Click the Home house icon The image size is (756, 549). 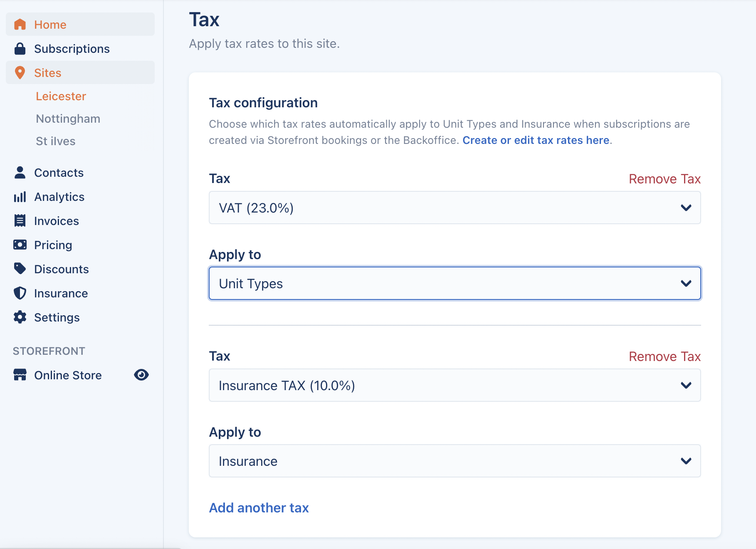20,25
